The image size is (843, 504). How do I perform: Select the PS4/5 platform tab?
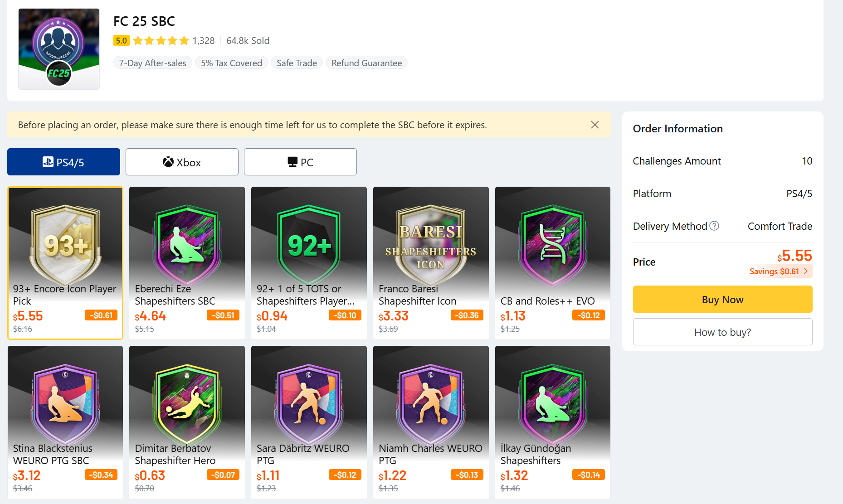63,162
